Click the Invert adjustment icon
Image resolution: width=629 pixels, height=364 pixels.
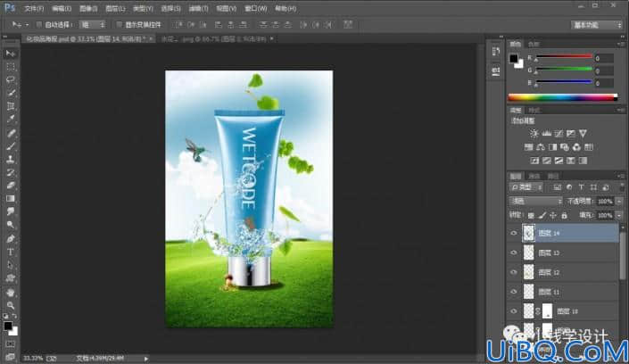pyautogui.click(x=534, y=161)
